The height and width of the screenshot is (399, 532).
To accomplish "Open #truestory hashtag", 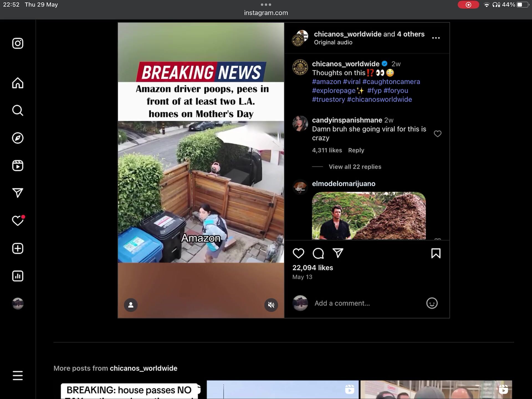I will click(329, 100).
